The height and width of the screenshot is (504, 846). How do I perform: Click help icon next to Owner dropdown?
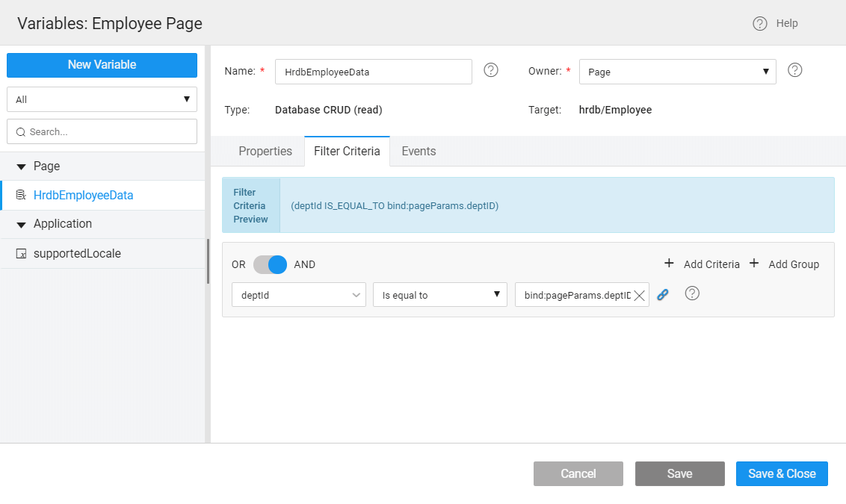795,70
